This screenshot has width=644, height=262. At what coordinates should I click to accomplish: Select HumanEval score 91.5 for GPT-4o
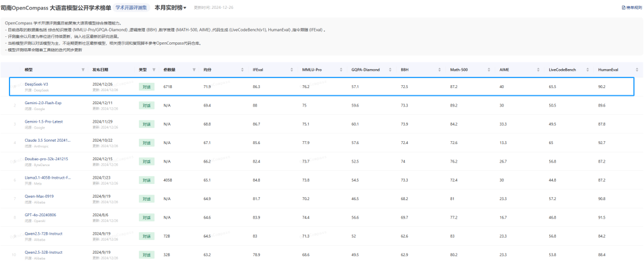tap(602, 217)
